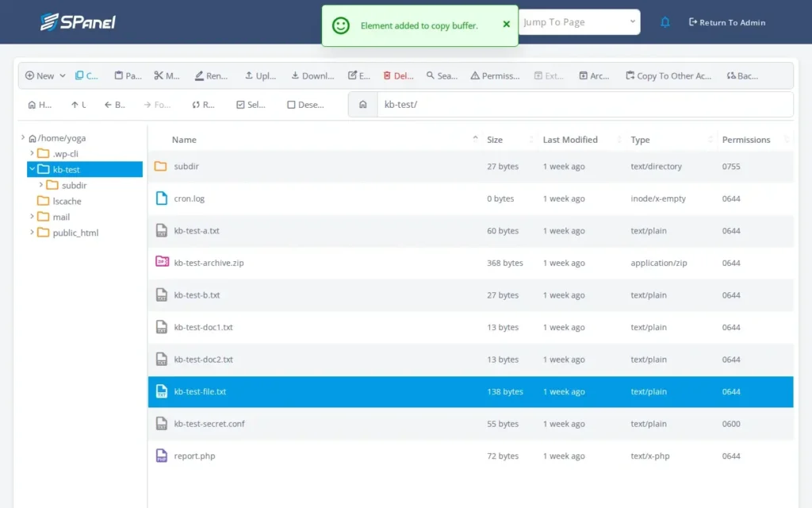Click the Upload toolbar icon
The height and width of the screenshot is (508, 812).
pos(249,75)
